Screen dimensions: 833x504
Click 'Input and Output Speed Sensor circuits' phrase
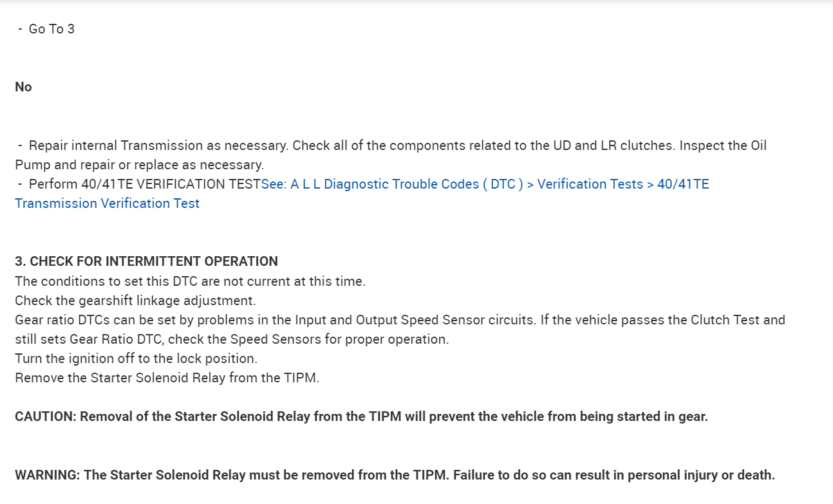click(x=413, y=320)
